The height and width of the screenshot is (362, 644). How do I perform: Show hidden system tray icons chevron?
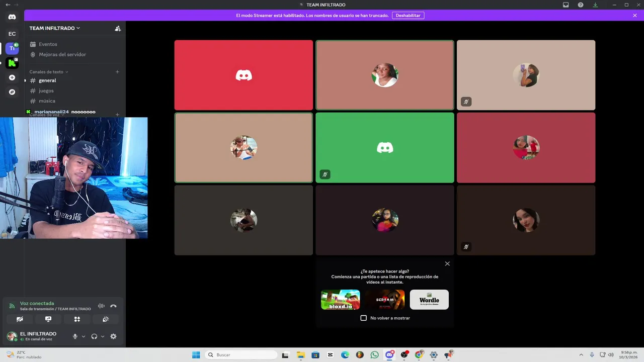point(581,355)
